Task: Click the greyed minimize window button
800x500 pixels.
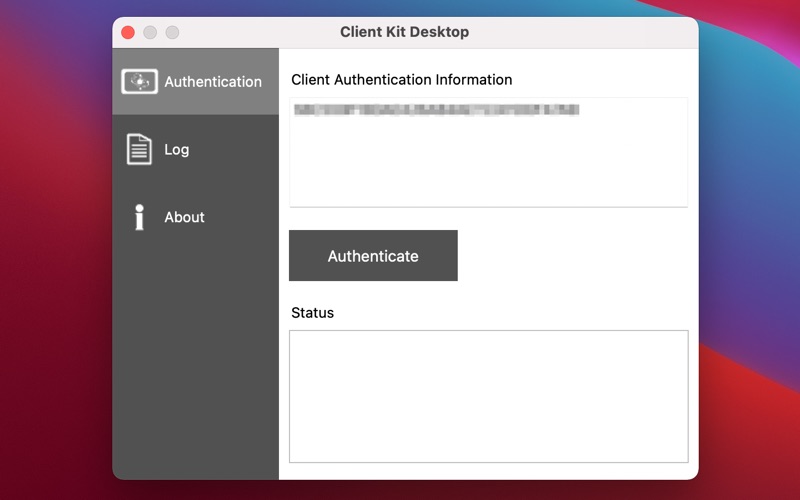Action: point(150,32)
